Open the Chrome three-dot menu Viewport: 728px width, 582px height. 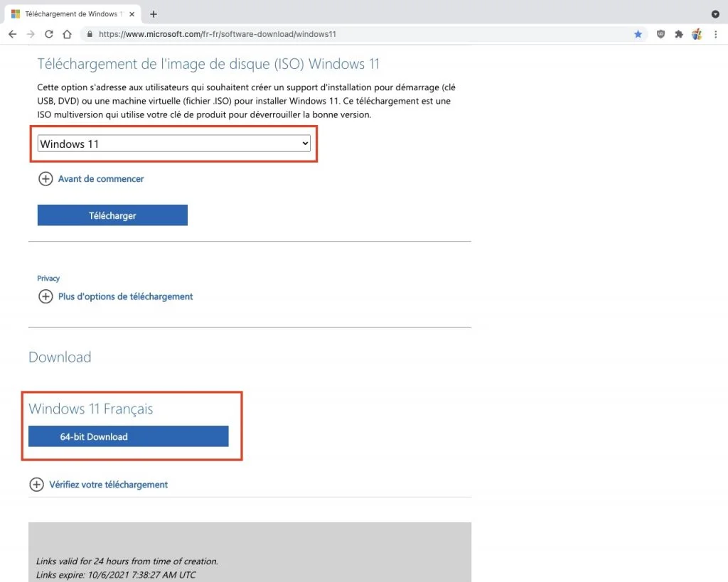coord(715,34)
